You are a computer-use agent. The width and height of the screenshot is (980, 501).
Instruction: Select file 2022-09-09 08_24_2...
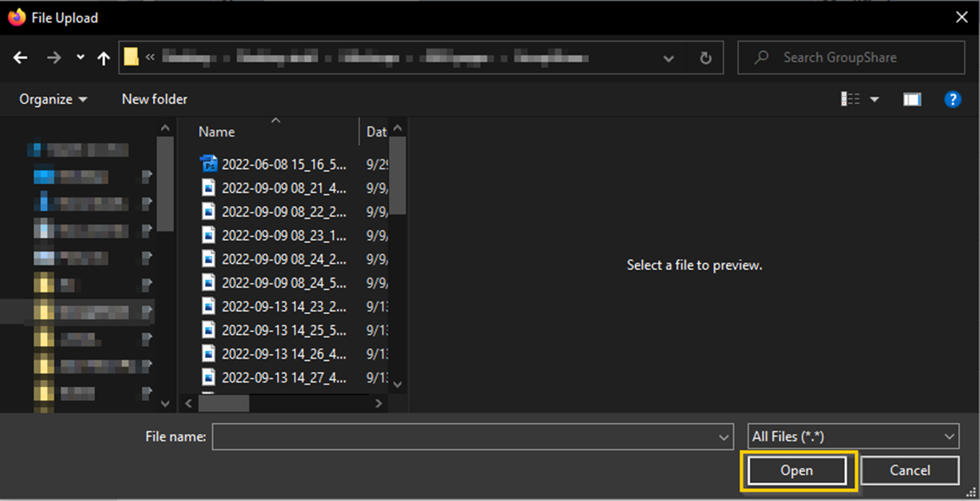(284, 258)
